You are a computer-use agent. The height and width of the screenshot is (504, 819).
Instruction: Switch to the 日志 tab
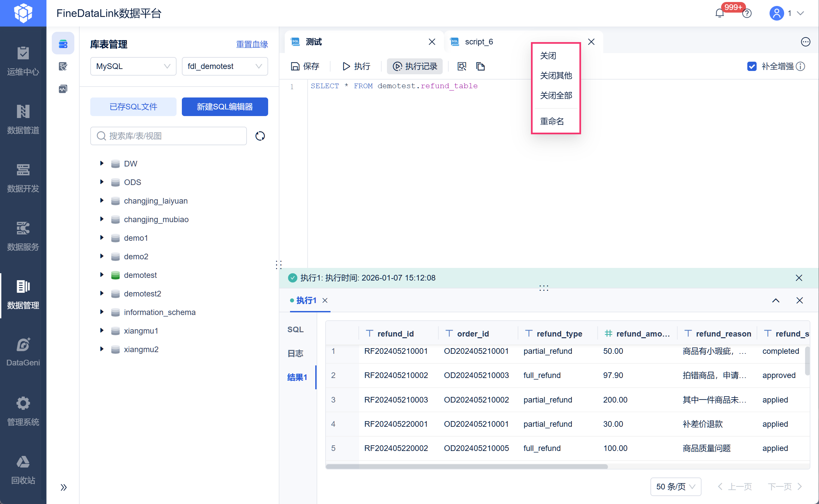[295, 353]
